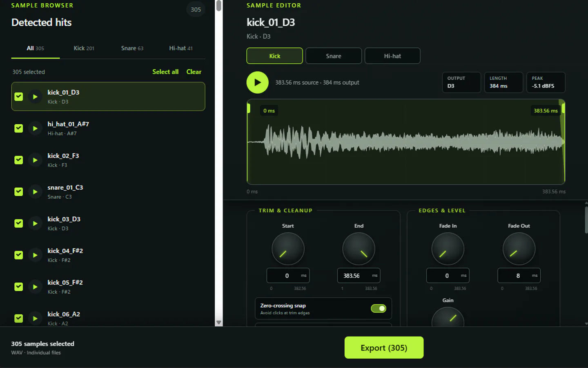Select the hi_hat_01_A#7 row name
The width and height of the screenshot is (588, 368).
coord(68,124)
